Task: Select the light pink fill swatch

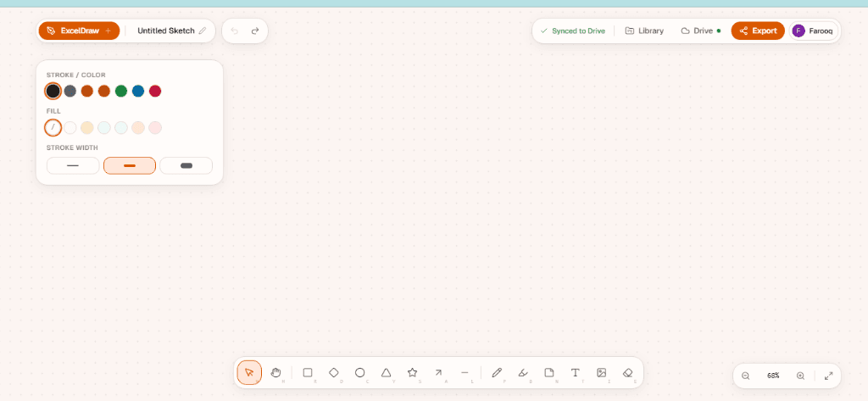Action: [156, 127]
